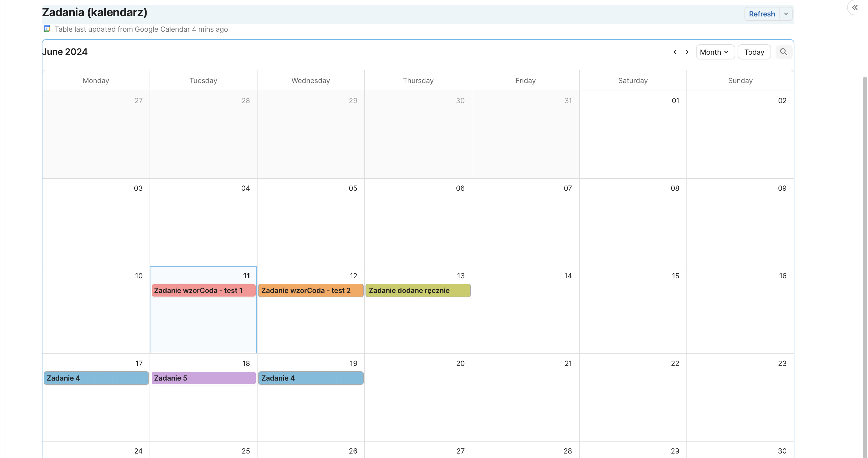Screen dimensions: 868x458
Task: Click the next month arrow
Action: coord(687,52)
